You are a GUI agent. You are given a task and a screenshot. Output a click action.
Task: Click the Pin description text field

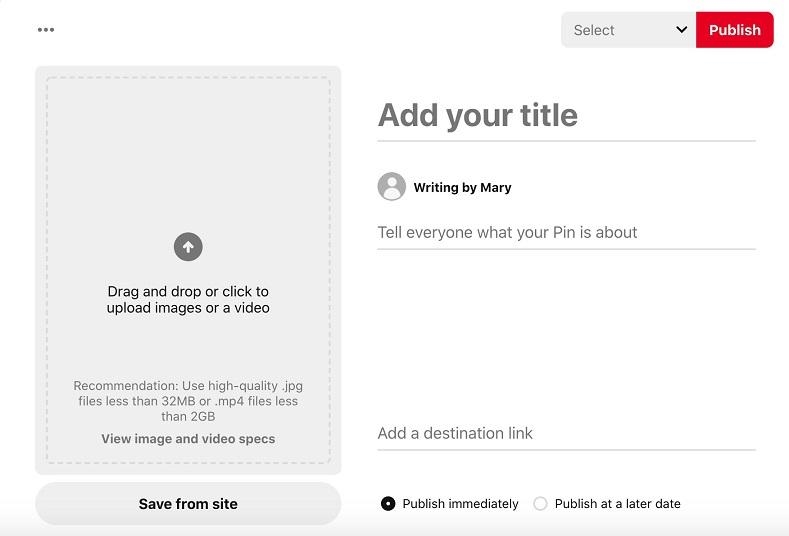[x=565, y=232]
